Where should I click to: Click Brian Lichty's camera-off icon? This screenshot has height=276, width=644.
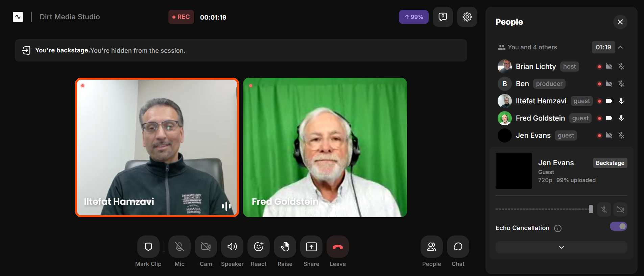tap(609, 67)
